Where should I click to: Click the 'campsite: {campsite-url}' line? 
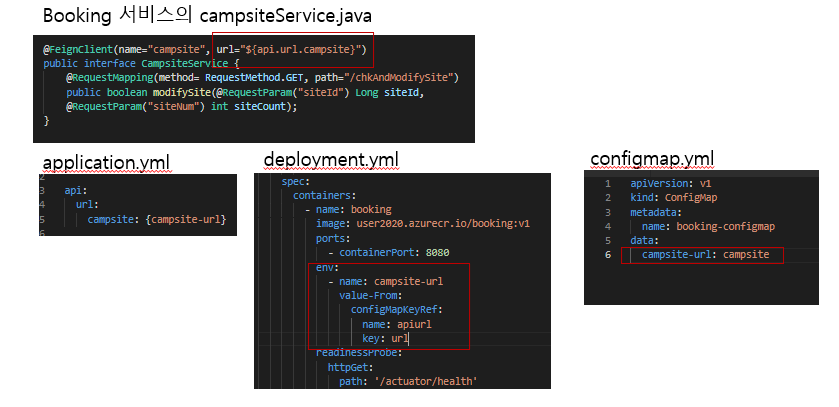[157, 219]
